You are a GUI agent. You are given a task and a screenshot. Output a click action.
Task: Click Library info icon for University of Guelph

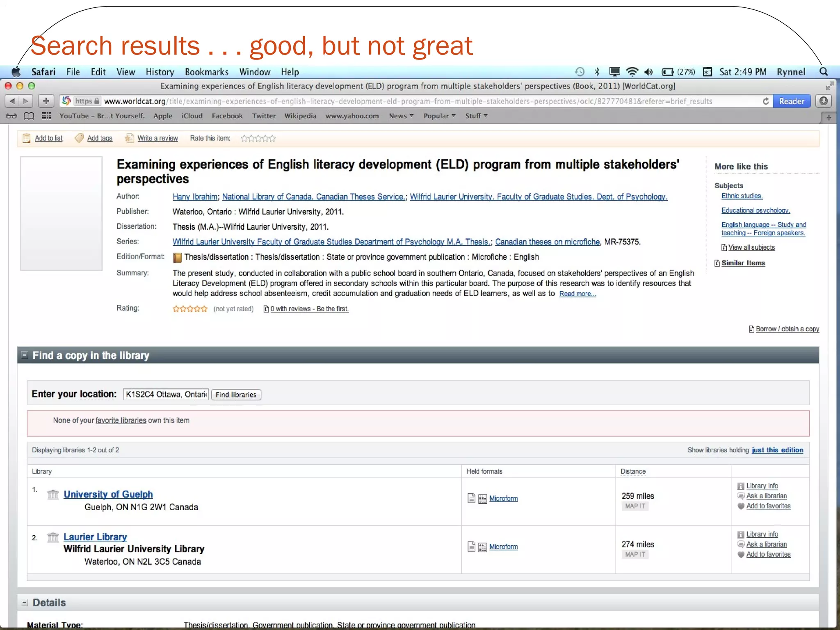(741, 486)
